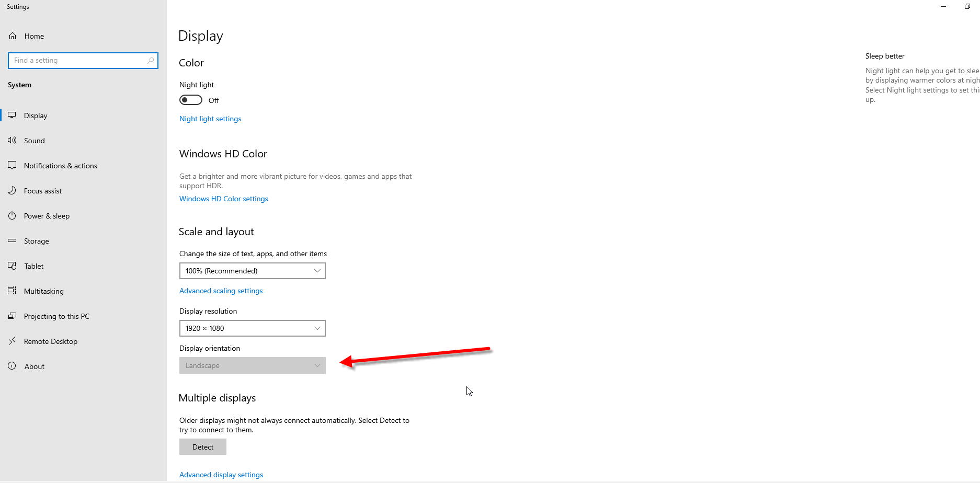980x483 pixels.
Task: Click the System section label
Action: 19,85
